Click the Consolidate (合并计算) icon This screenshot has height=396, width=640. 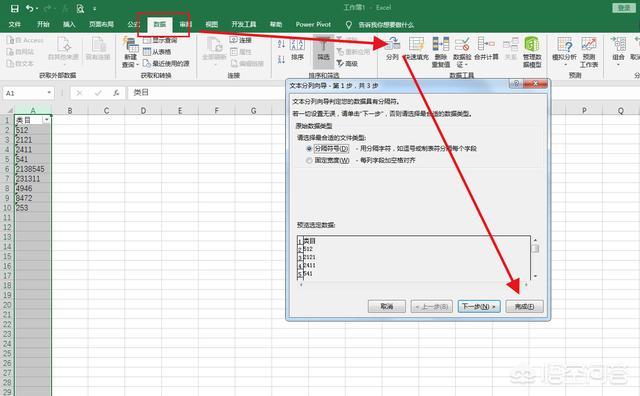click(486, 44)
